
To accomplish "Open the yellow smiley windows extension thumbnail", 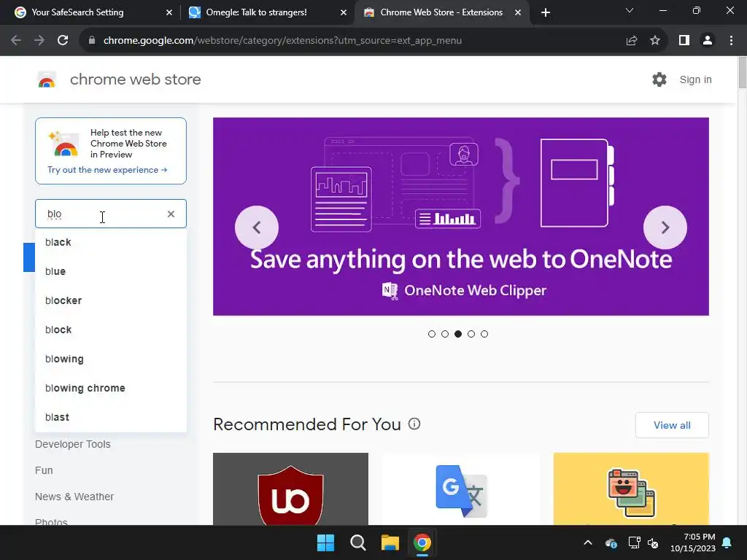I will tap(631, 489).
